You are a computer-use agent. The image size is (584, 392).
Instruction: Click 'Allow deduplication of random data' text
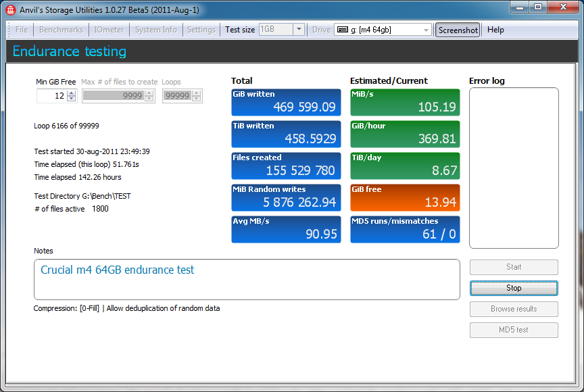(x=163, y=308)
